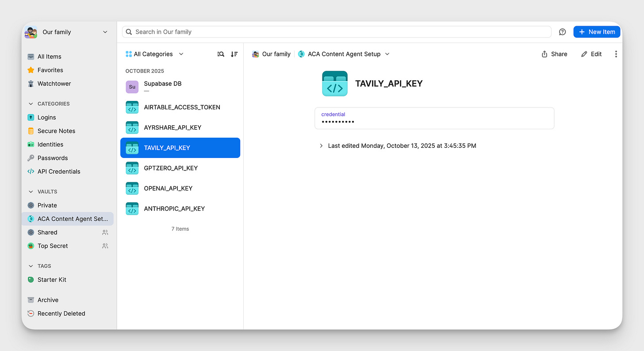
Task: Select AIRTABLE_ACCESS_TOKEN item
Action: point(180,107)
